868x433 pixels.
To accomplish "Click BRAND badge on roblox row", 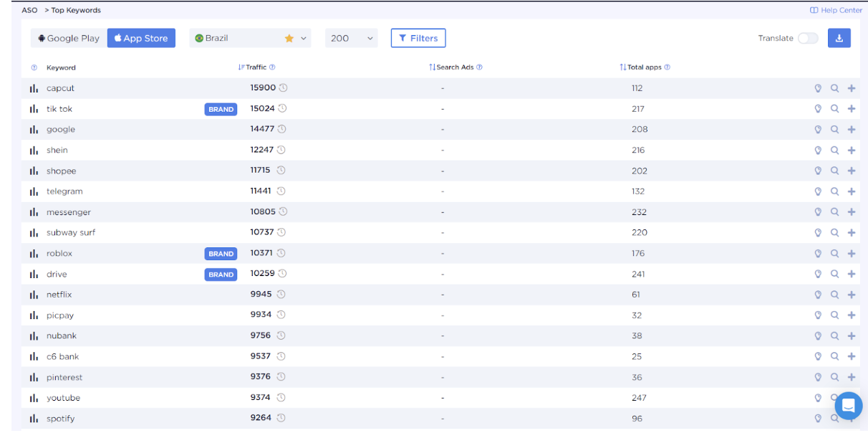I will pos(221,254).
